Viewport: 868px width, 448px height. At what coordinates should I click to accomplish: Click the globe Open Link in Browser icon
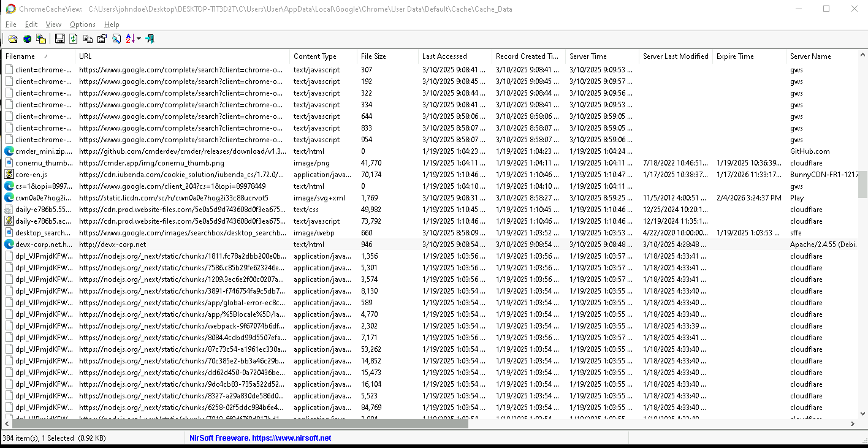[x=27, y=39]
